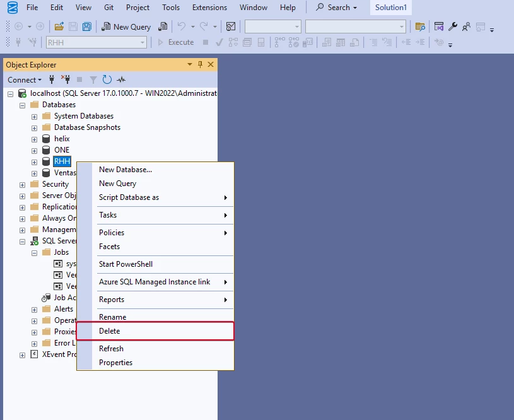514x420 pixels.
Task: Expand the Database Snapshots folder
Action: [x=34, y=128]
